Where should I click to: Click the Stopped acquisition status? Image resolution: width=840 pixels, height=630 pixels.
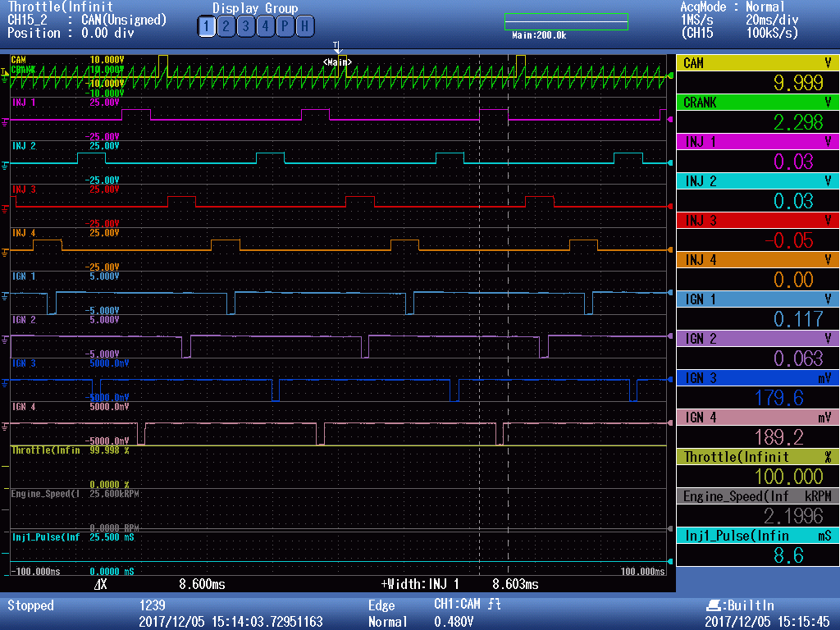(30, 605)
